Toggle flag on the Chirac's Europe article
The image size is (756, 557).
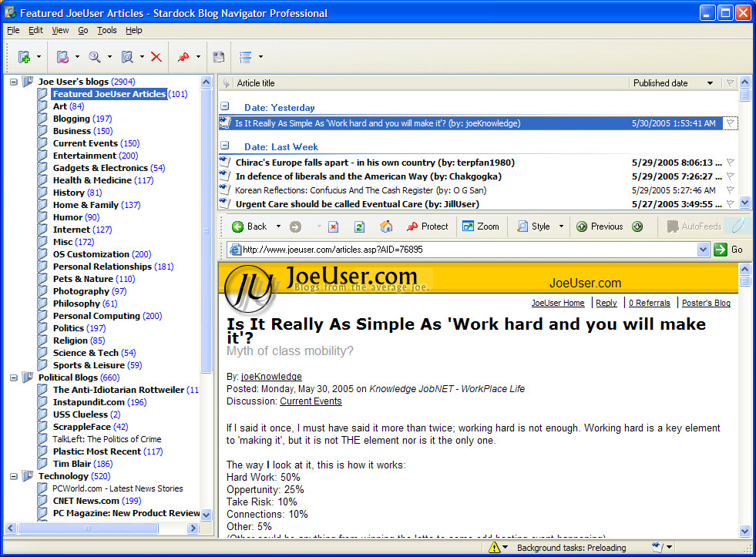pyautogui.click(x=730, y=163)
